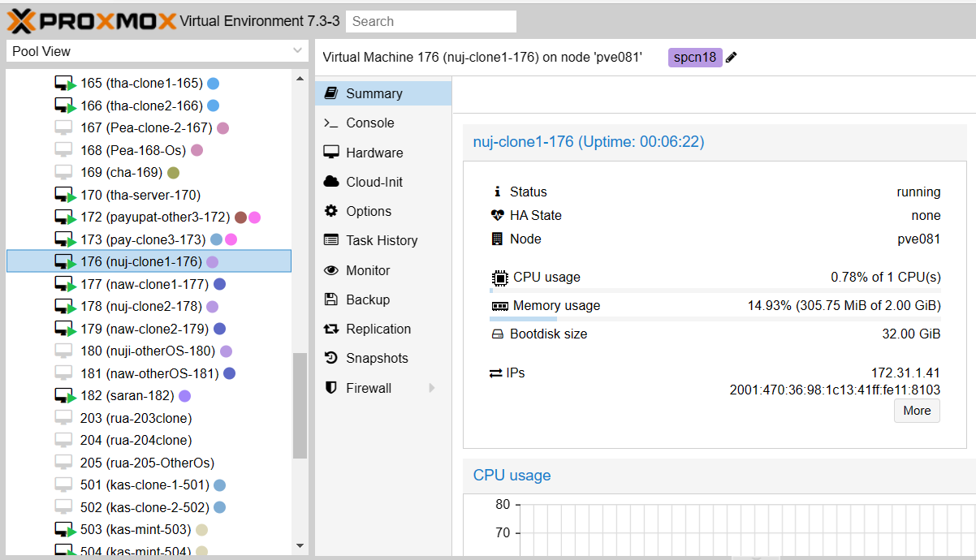Click the Summary book icon
Image resolution: width=976 pixels, height=560 pixels.
point(330,93)
